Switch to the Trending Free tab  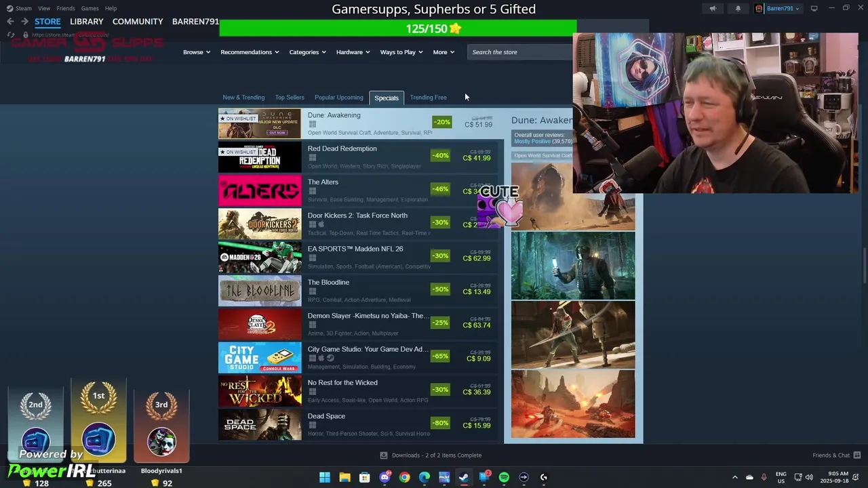point(428,98)
